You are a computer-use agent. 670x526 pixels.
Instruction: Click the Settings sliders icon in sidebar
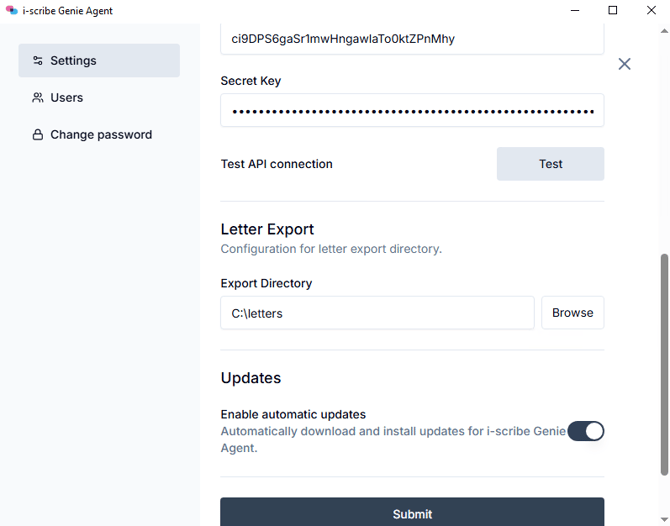pos(38,61)
